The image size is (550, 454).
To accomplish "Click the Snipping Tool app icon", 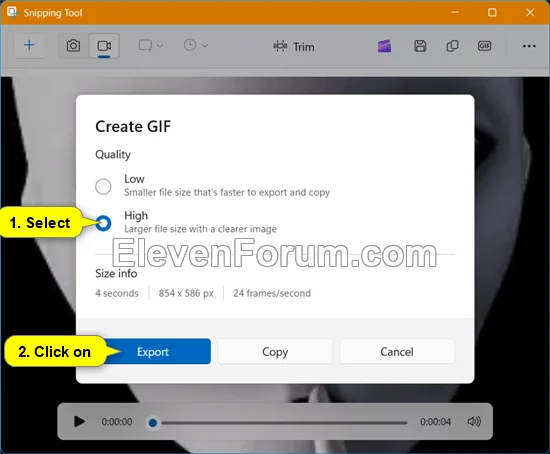I will point(12,12).
